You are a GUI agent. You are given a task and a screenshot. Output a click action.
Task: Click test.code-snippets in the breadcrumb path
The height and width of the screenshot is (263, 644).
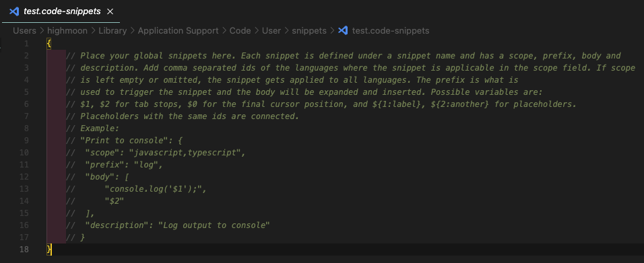[391, 30]
